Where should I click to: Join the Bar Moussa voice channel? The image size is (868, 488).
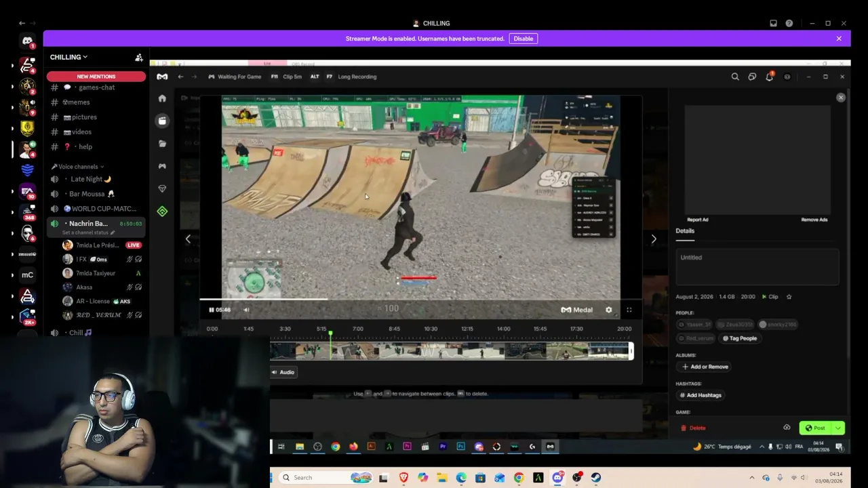[x=96, y=194]
